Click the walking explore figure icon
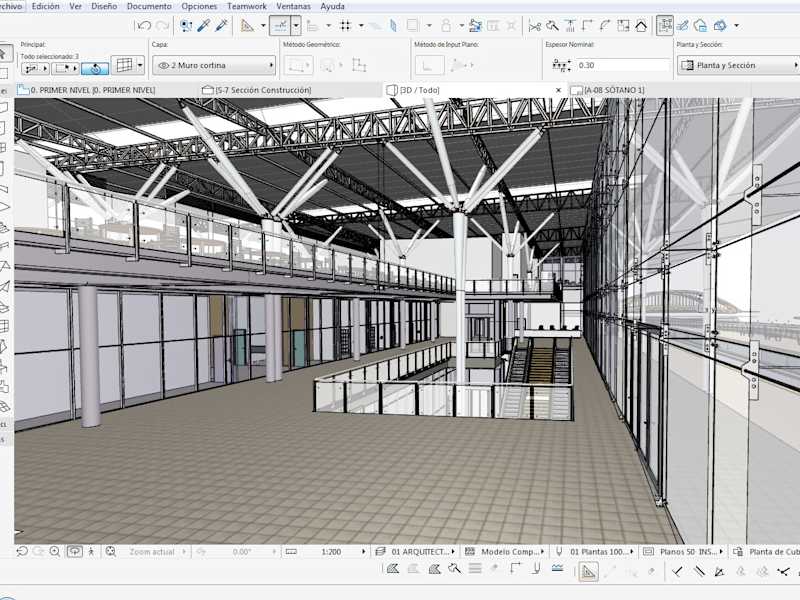This screenshot has height=600, width=800. click(91, 552)
